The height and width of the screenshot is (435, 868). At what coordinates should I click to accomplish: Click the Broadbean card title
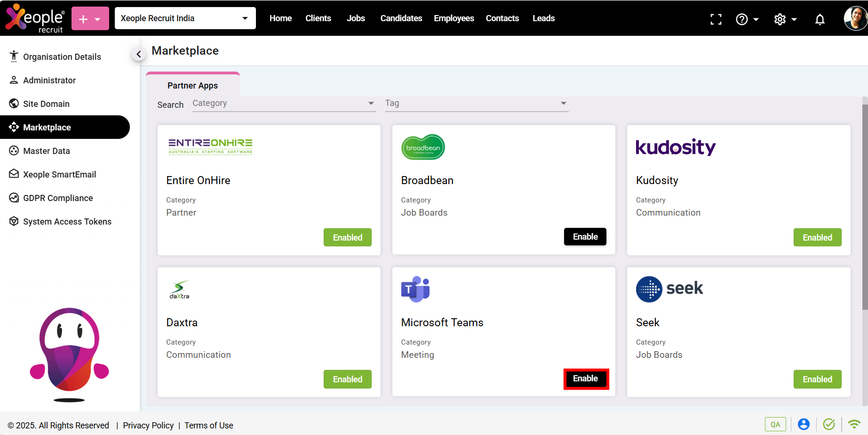pyautogui.click(x=427, y=180)
